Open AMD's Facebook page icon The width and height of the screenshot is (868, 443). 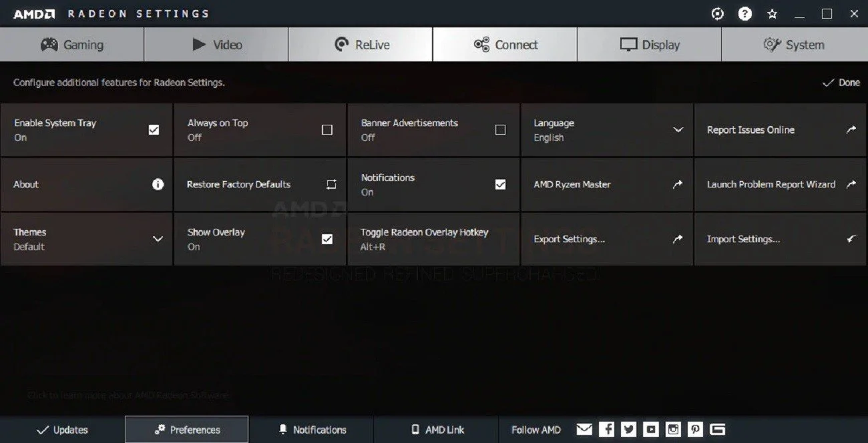606,429
